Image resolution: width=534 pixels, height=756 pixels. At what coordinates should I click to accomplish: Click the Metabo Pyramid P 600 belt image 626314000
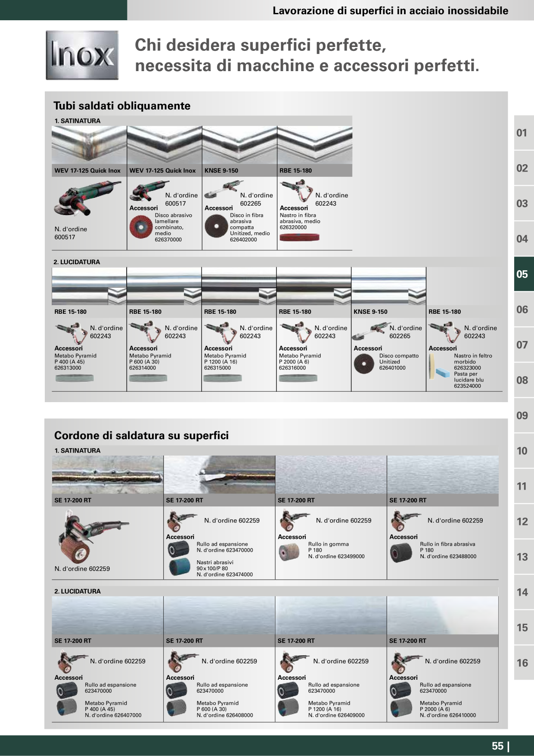tap(148, 378)
